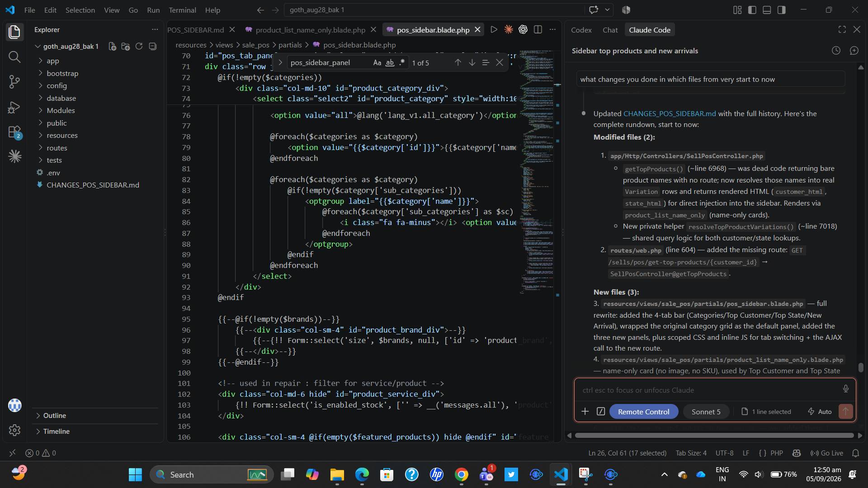Expand the Timeline section
This screenshot has width=868, height=488.
click(x=56, y=431)
